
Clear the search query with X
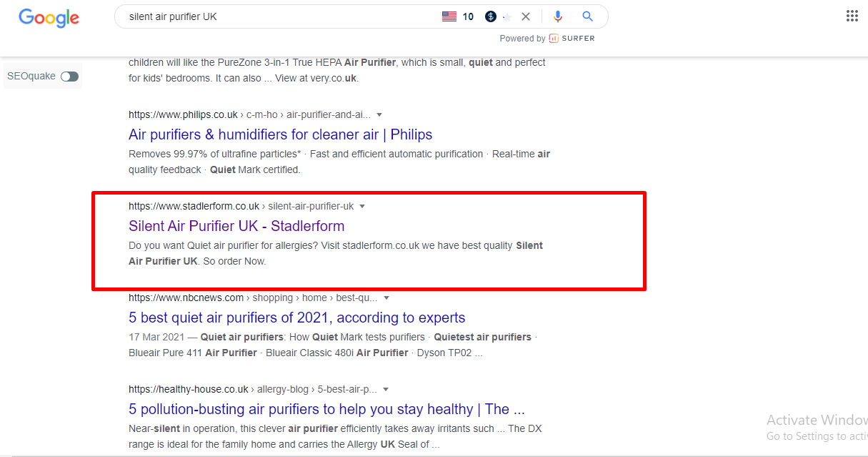pos(526,16)
